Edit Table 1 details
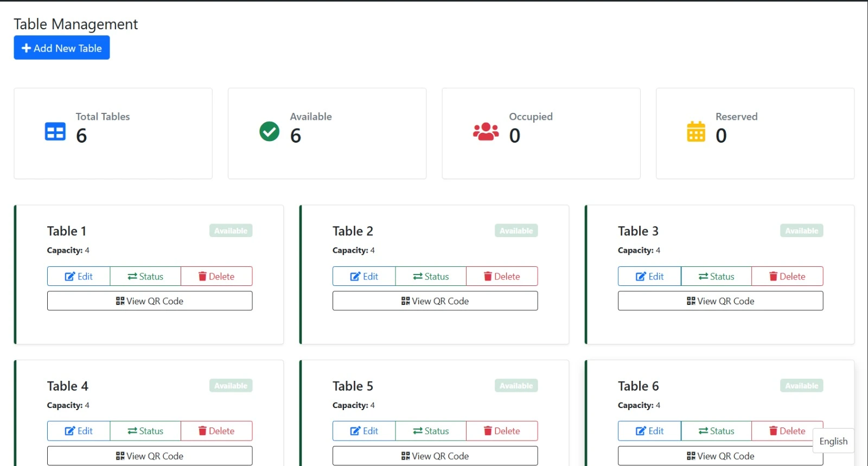Screen dimensions: 868x466 pyautogui.click(x=79, y=276)
